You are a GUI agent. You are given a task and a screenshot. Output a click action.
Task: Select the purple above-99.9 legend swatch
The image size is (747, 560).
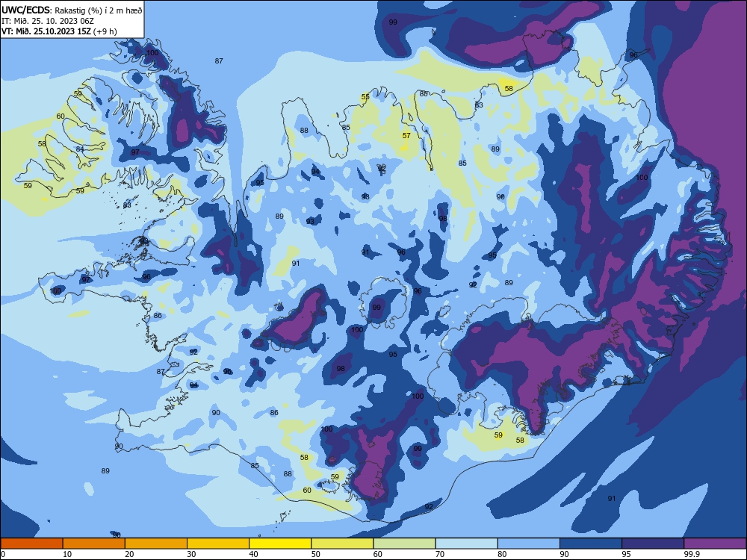click(x=715, y=544)
